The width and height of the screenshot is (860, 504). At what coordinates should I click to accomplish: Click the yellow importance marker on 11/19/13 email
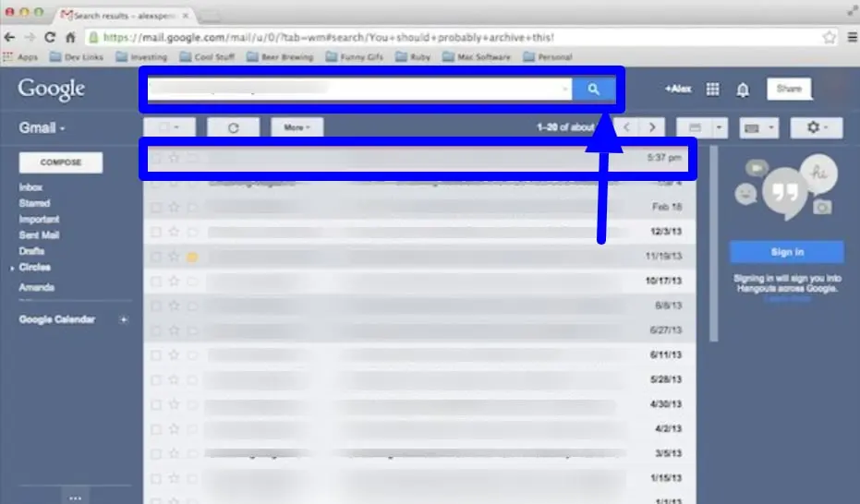pos(192,257)
